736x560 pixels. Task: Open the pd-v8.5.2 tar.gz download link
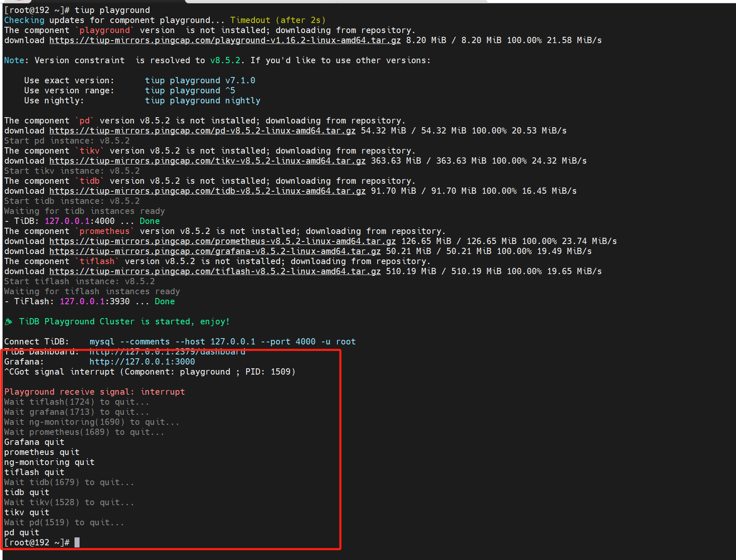click(203, 131)
